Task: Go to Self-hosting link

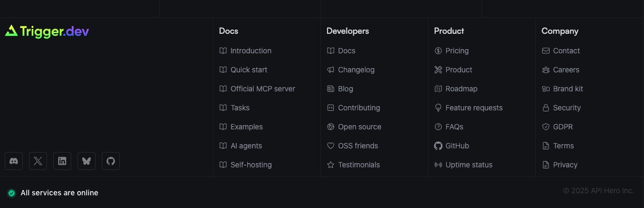Action: point(251,165)
